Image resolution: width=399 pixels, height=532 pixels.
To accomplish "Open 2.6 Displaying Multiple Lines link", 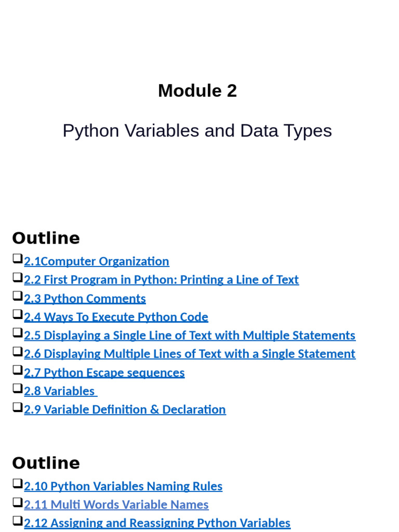I will coord(190,354).
